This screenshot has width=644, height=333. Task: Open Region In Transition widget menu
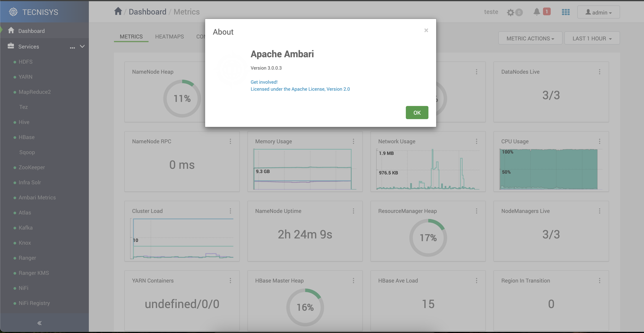point(600,281)
